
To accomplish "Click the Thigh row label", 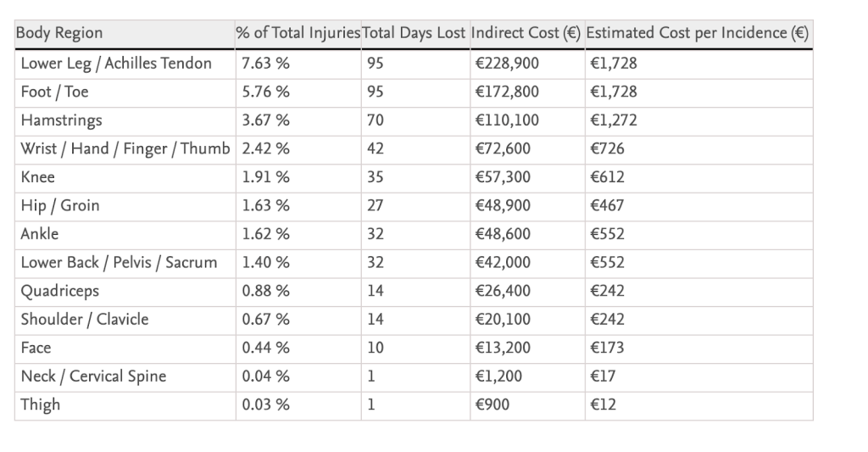I will (x=40, y=405).
